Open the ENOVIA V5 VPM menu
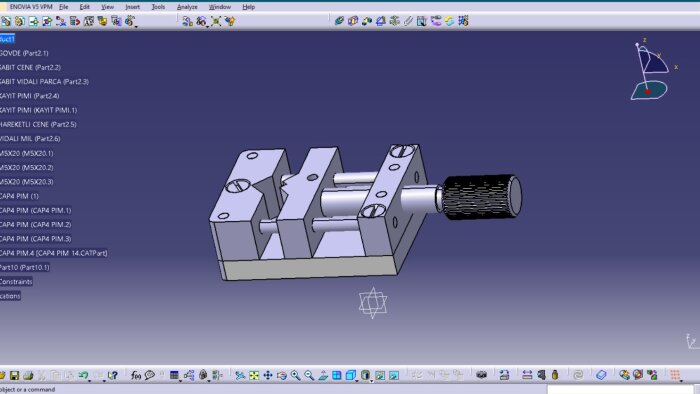The width and height of the screenshot is (700, 394). 30,7
